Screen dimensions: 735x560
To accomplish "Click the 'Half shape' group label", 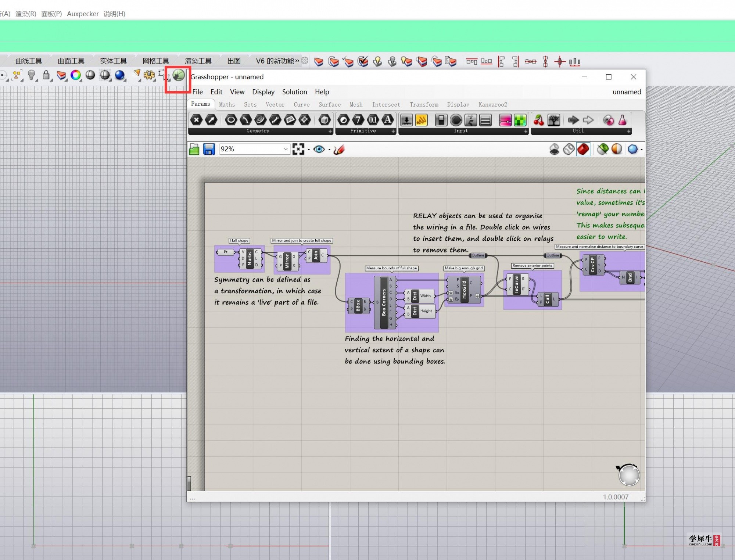I will point(239,240).
